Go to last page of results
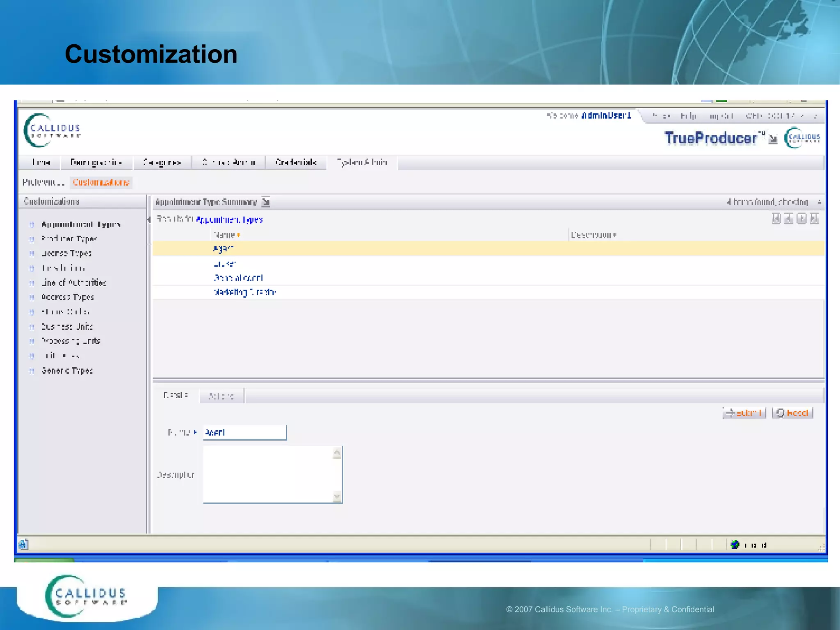 point(815,219)
